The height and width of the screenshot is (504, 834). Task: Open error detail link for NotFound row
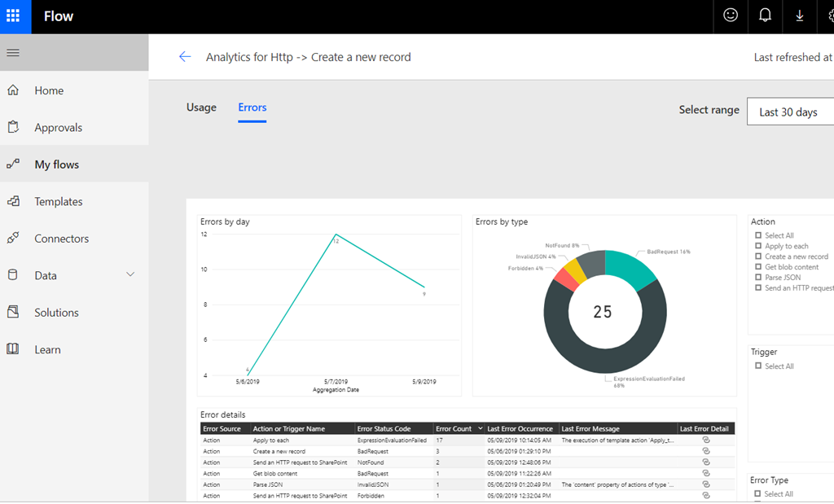coord(706,462)
